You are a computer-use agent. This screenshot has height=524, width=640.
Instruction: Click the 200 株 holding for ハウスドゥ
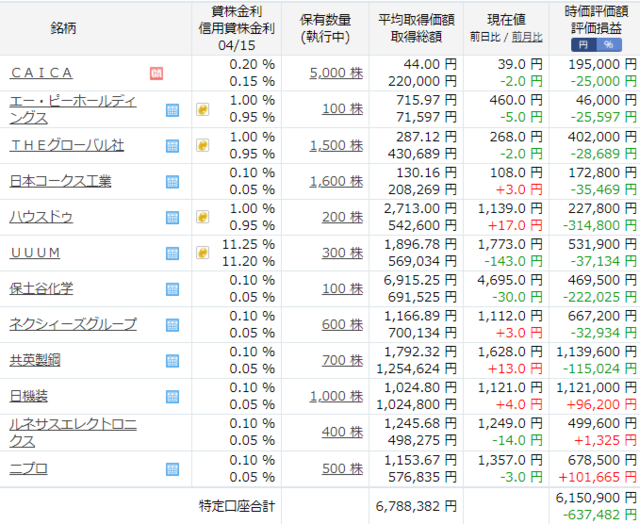coord(342,217)
